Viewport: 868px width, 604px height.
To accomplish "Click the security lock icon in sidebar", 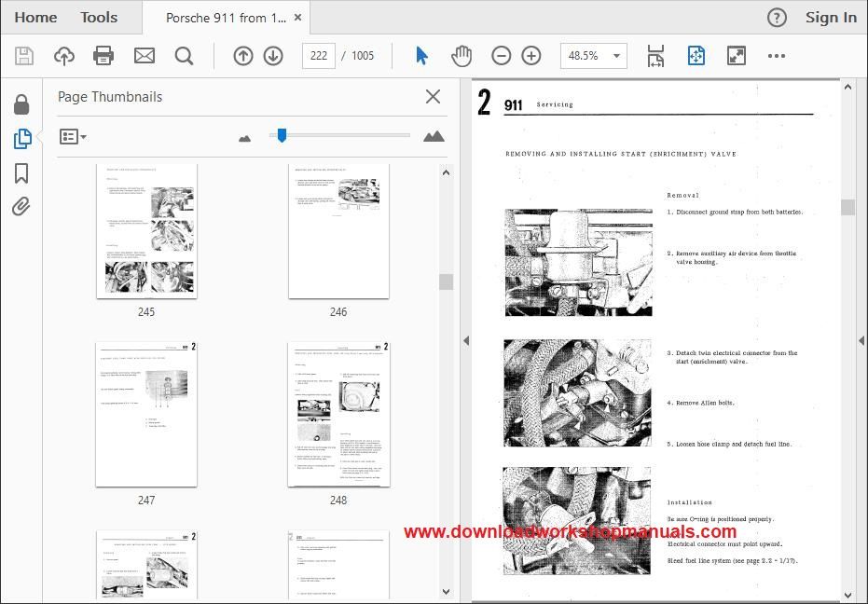I will pyautogui.click(x=21, y=104).
